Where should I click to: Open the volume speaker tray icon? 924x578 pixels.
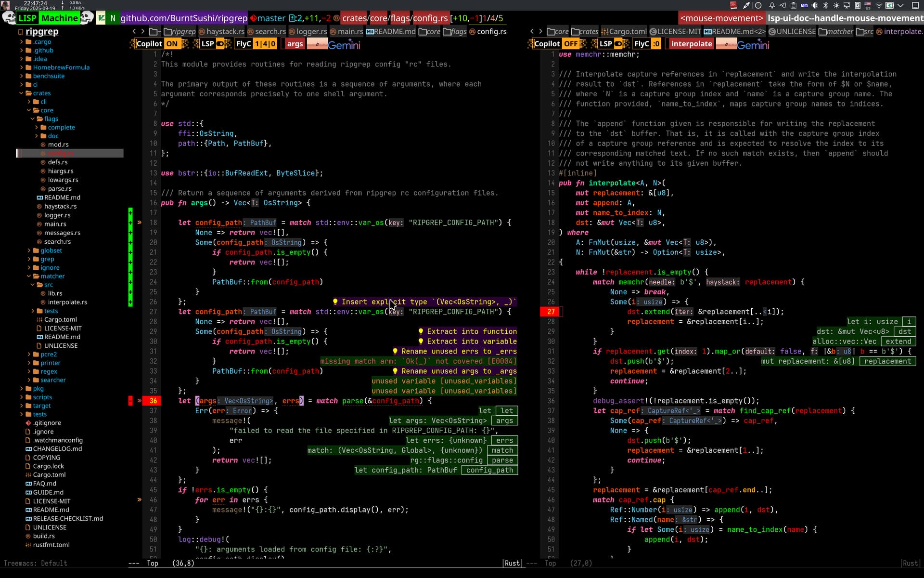point(815,5)
